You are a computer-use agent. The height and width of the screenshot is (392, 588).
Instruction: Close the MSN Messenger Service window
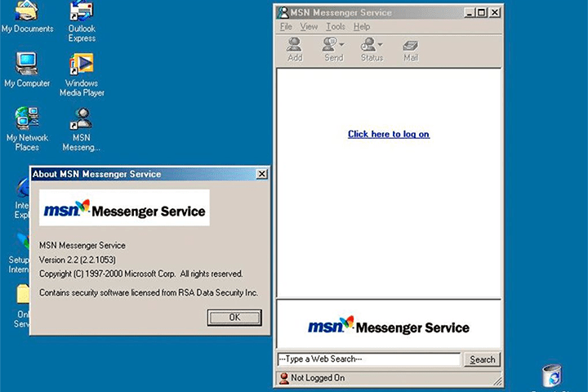coord(495,13)
